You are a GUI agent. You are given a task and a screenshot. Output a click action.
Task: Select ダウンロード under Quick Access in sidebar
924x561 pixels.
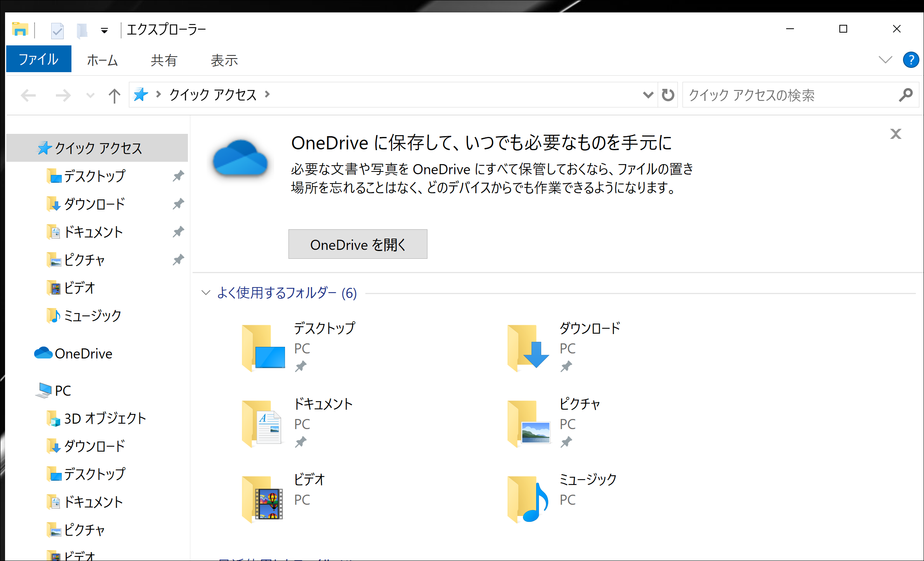[x=94, y=204]
